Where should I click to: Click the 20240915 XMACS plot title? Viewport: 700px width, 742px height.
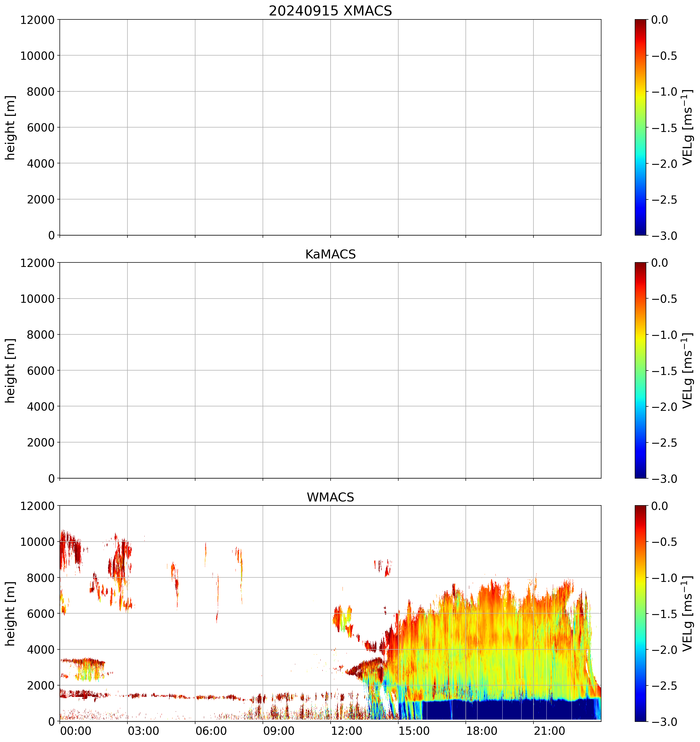[x=330, y=11]
